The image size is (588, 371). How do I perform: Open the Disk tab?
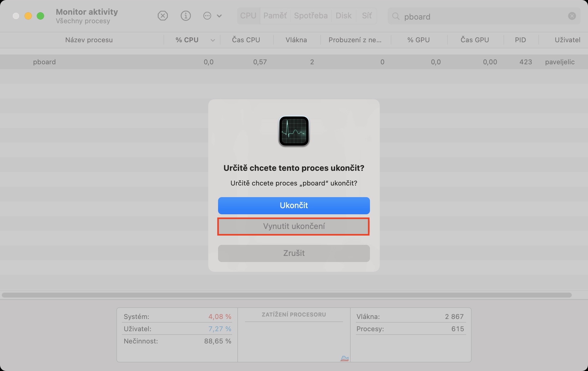point(343,16)
